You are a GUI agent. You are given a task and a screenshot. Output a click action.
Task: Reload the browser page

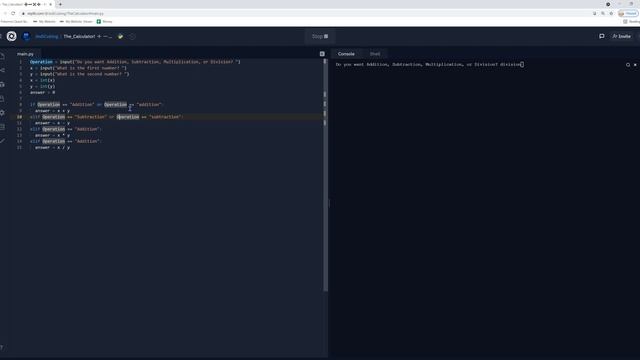click(x=13, y=13)
